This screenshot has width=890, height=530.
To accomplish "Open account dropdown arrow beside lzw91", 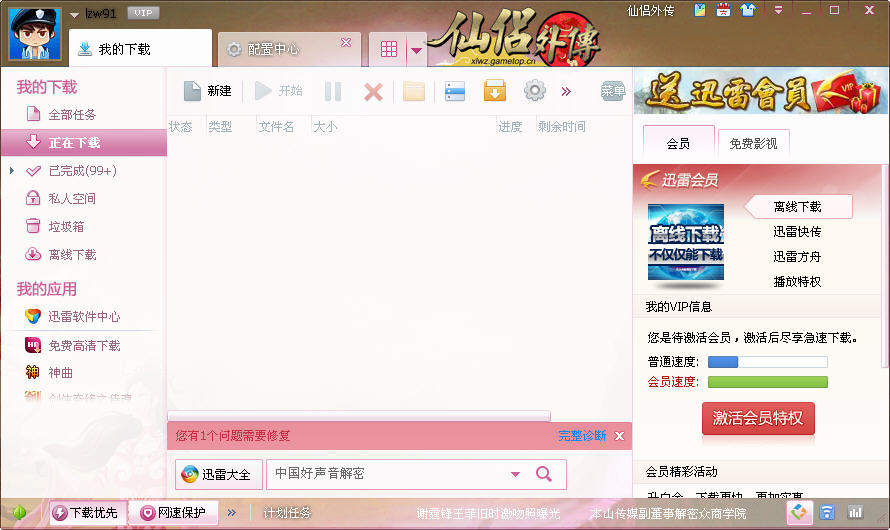I will pos(74,15).
